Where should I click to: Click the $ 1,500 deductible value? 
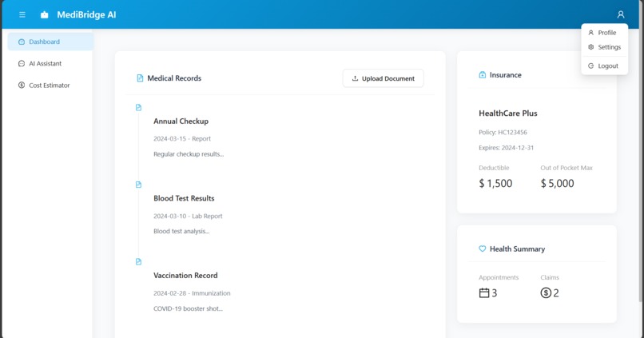pos(495,183)
